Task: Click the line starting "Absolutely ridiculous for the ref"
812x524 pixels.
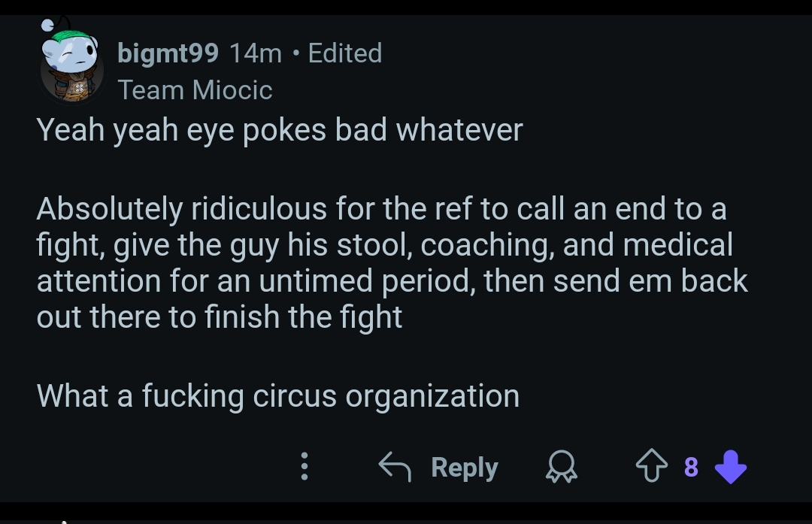Action: point(381,209)
